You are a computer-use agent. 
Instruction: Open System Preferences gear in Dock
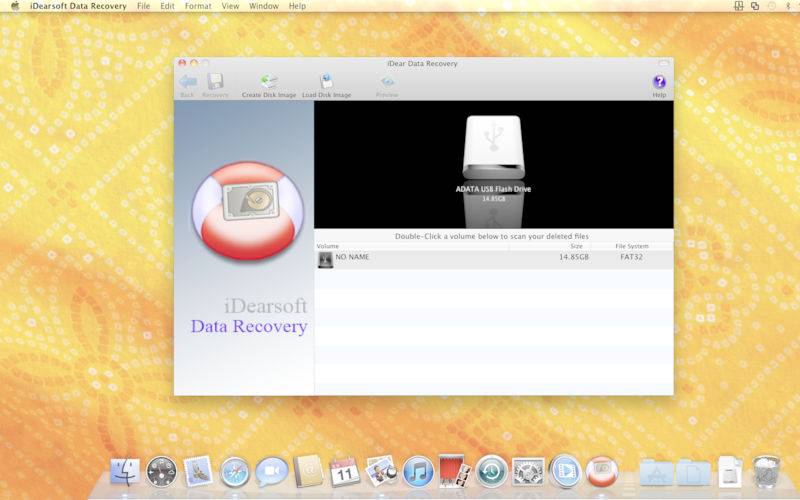coord(528,471)
